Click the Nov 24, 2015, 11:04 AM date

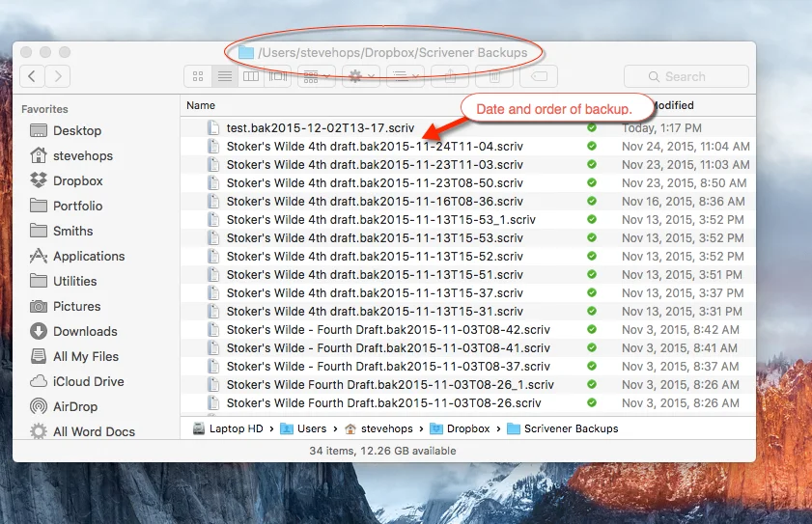[x=686, y=147]
